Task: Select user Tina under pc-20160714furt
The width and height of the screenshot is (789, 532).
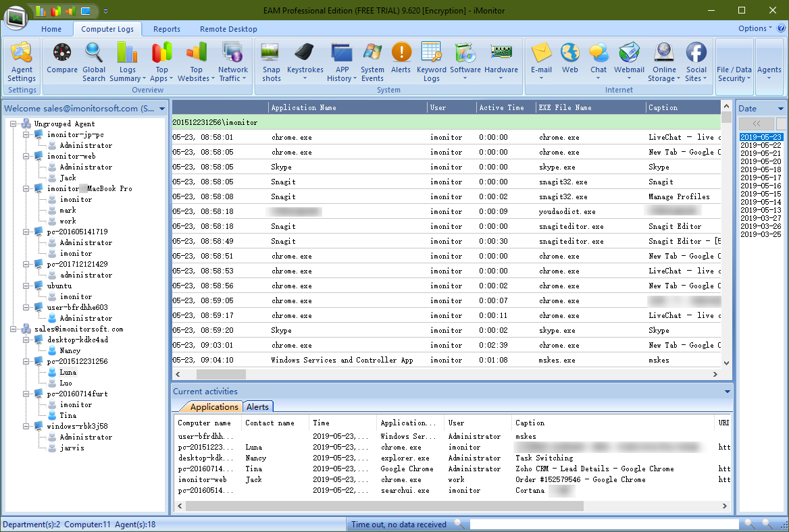Action: pyautogui.click(x=68, y=416)
